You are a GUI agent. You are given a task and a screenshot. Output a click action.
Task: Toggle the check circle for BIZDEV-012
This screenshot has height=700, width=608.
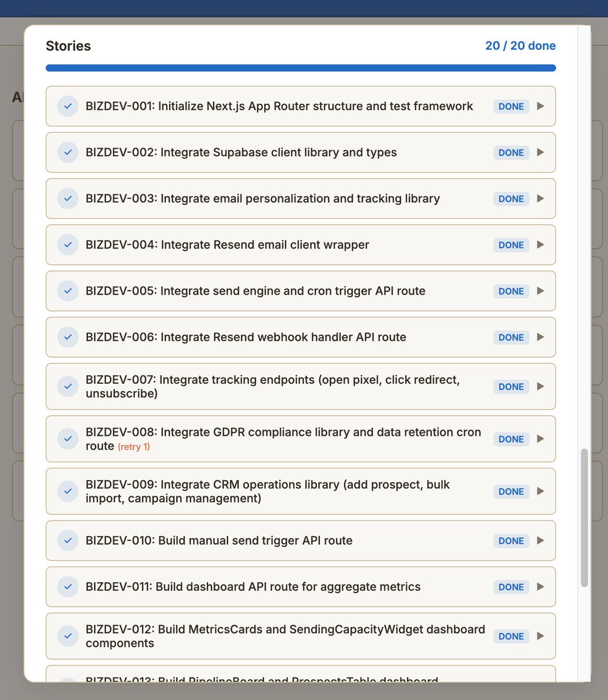[x=68, y=636]
